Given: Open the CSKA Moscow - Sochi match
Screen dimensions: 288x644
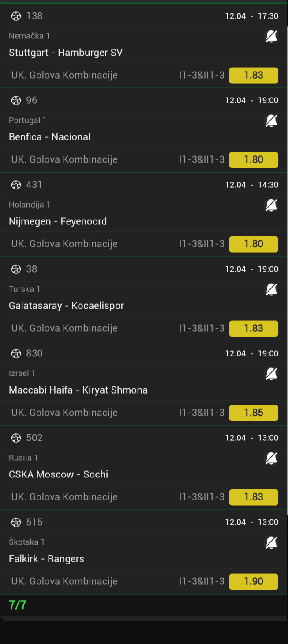Looking at the screenshot, I should pyautogui.click(x=59, y=474).
